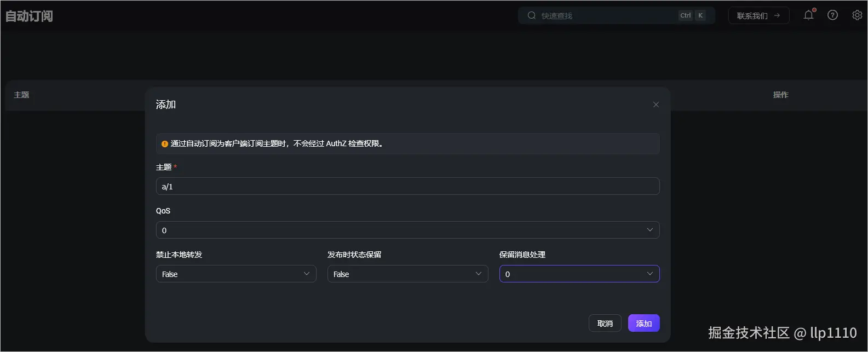
Task: Open the 保留消息处理 dropdown
Action: 579,274
